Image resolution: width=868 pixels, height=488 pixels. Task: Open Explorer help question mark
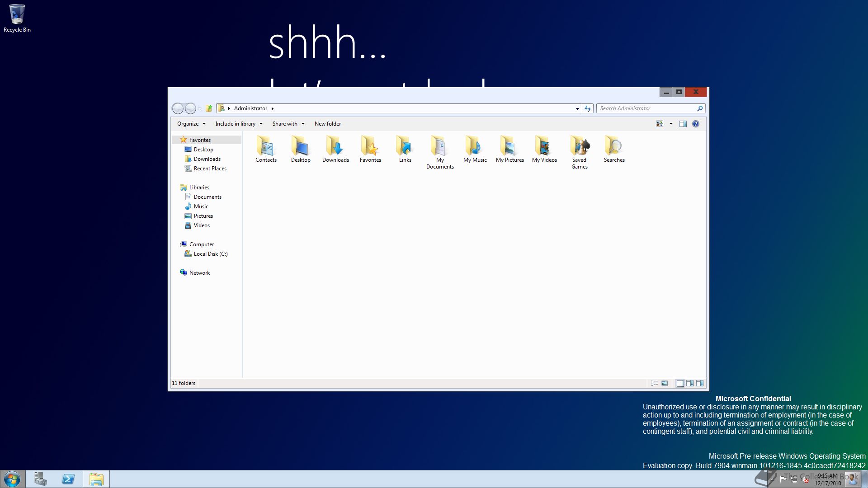click(x=696, y=124)
